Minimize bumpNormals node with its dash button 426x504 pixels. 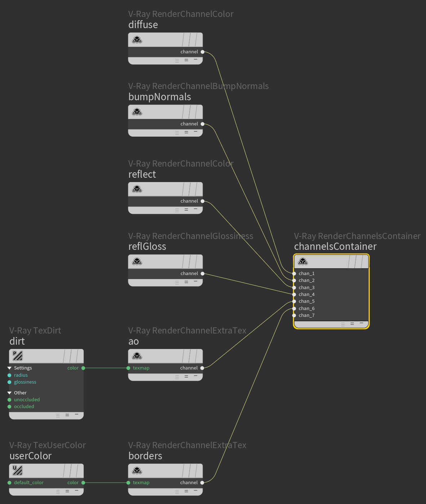click(196, 132)
